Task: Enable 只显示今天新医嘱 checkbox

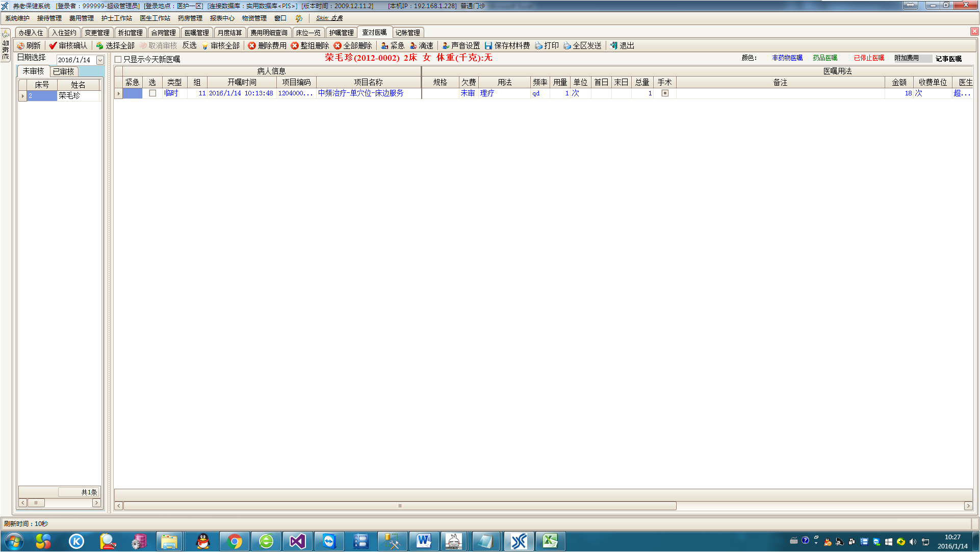Action: point(118,60)
